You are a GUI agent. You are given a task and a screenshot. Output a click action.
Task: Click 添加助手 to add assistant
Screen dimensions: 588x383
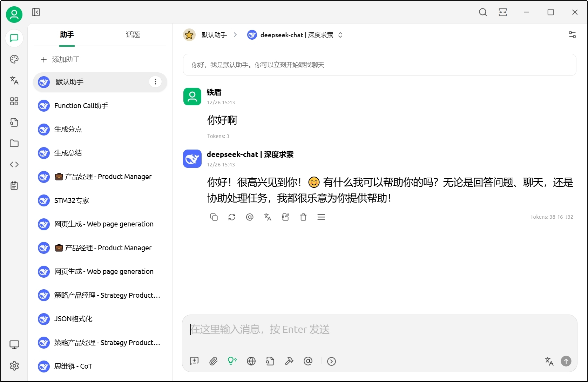pos(60,60)
